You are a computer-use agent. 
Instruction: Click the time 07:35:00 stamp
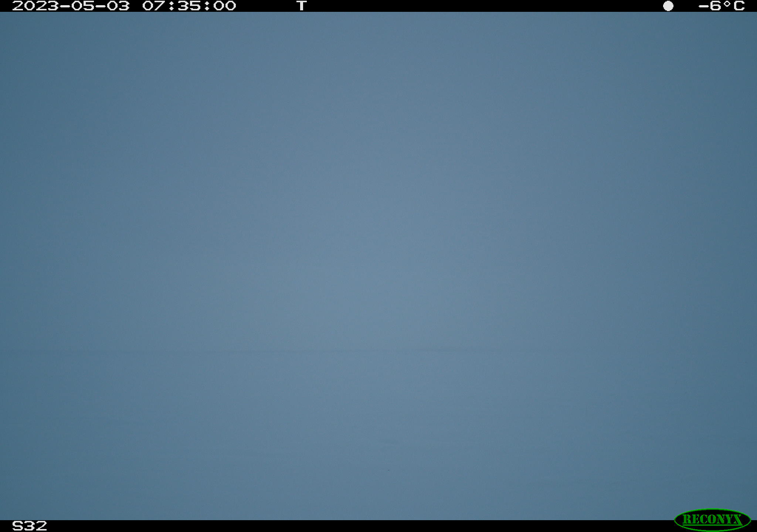tap(189, 6)
